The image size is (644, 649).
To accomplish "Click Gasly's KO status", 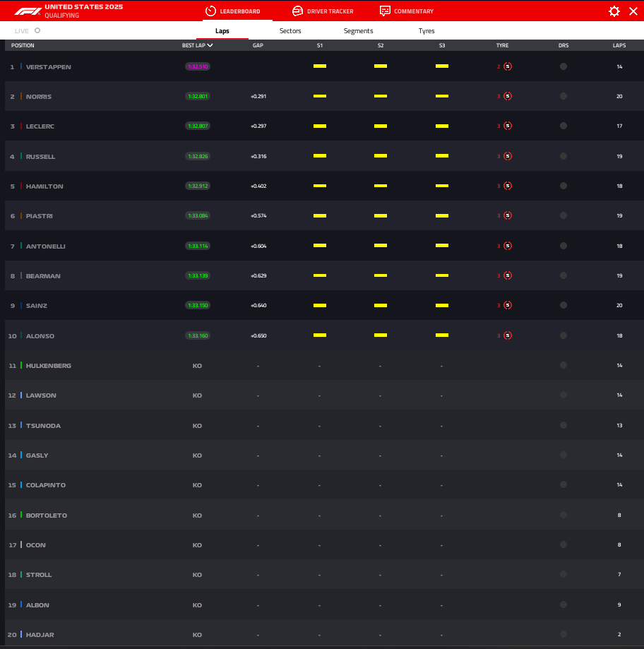I will tap(197, 456).
